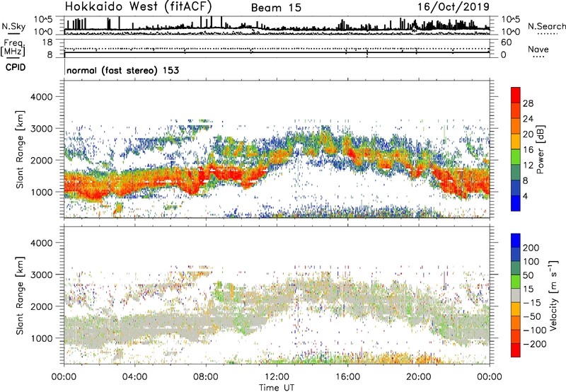566x392 pixels.
Task: Click the 'Nave' legend label
Action: click(x=538, y=49)
